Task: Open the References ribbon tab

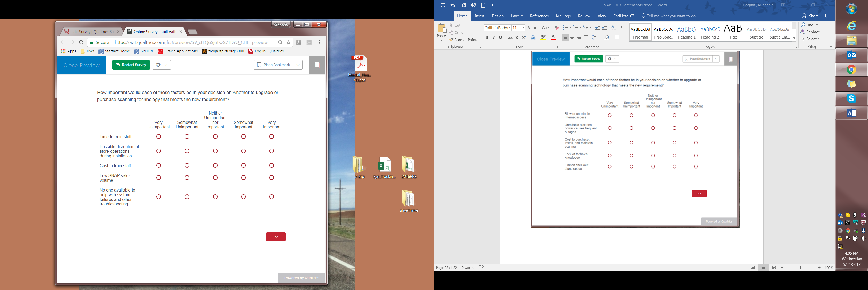Action: click(x=539, y=16)
